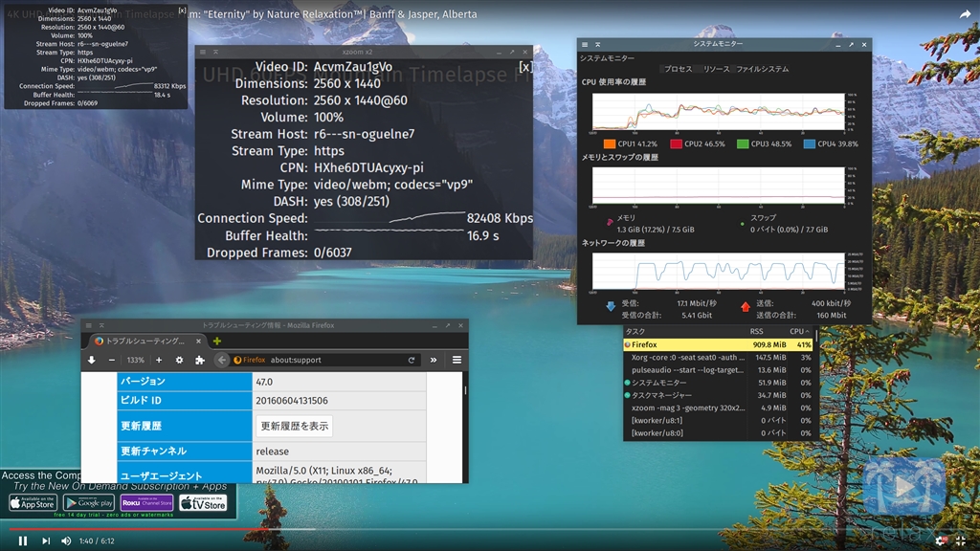Image resolution: width=980 pixels, height=551 pixels.
Task: Select the Firefox process row
Action: click(718, 344)
